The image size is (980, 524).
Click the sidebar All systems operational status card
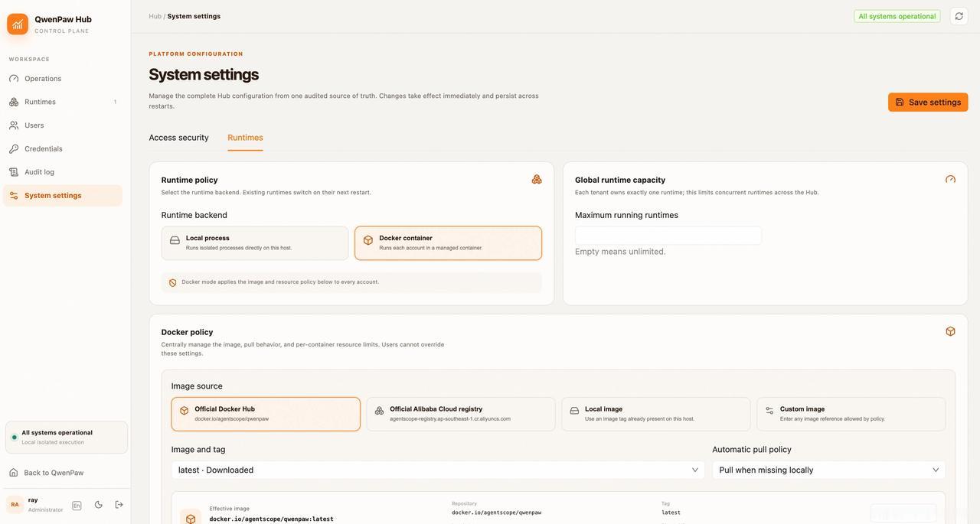[67, 437]
